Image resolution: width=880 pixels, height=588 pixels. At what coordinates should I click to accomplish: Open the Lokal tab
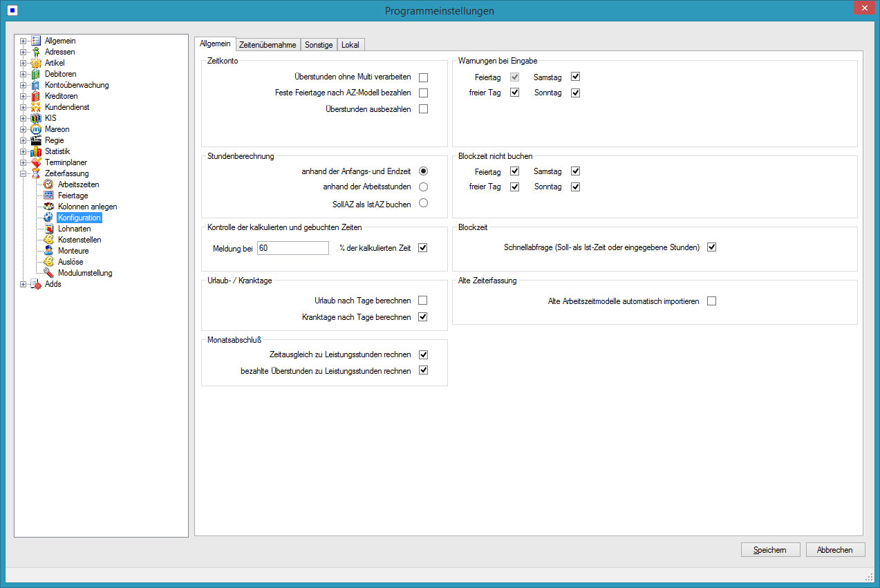click(350, 45)
